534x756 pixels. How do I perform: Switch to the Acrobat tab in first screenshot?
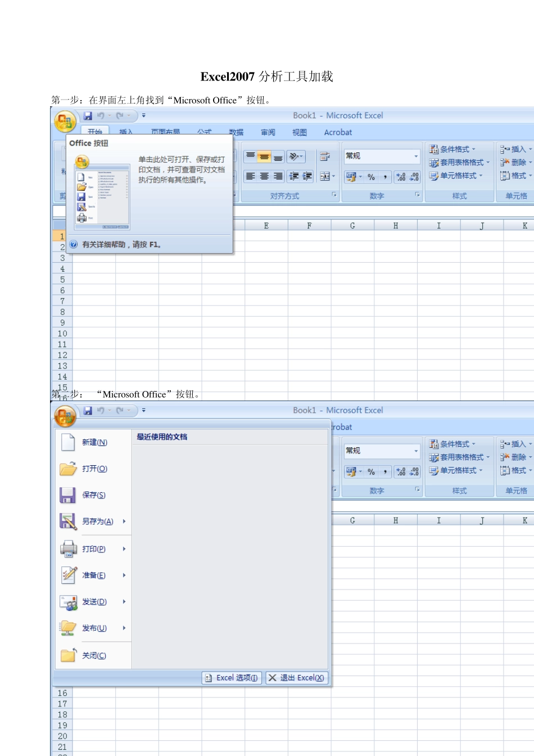[338, 133]
